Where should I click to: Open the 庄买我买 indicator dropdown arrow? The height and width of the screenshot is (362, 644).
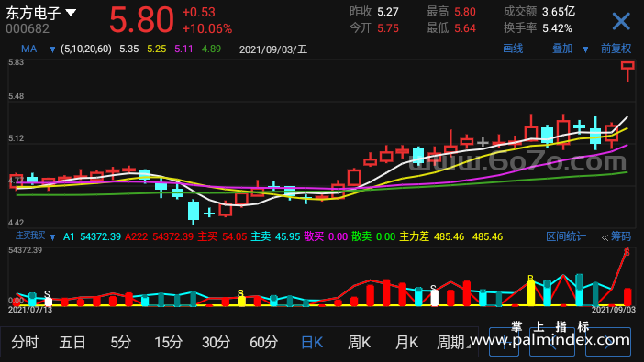(x=52, y=237)
